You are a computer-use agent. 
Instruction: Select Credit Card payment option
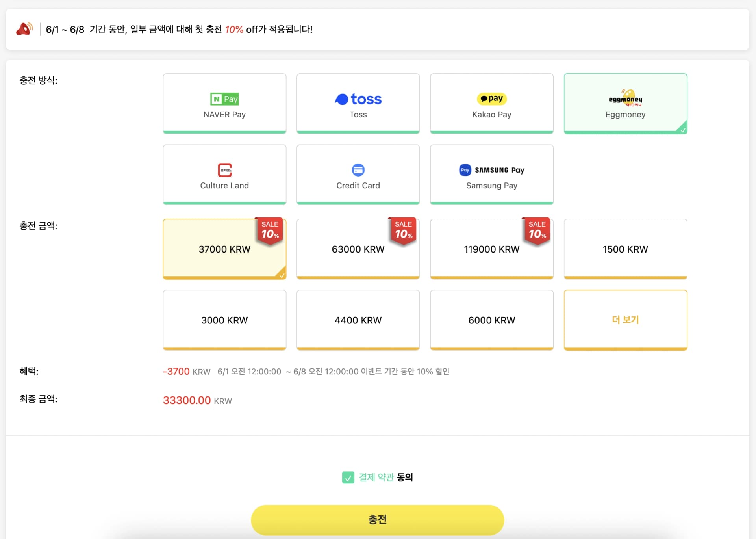pyautogui.click(x=358, y=175)
